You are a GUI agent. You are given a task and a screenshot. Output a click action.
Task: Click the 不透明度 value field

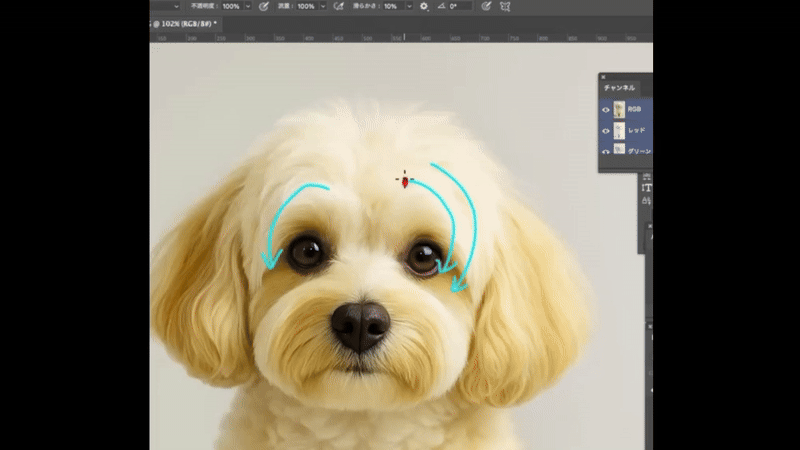231,6
